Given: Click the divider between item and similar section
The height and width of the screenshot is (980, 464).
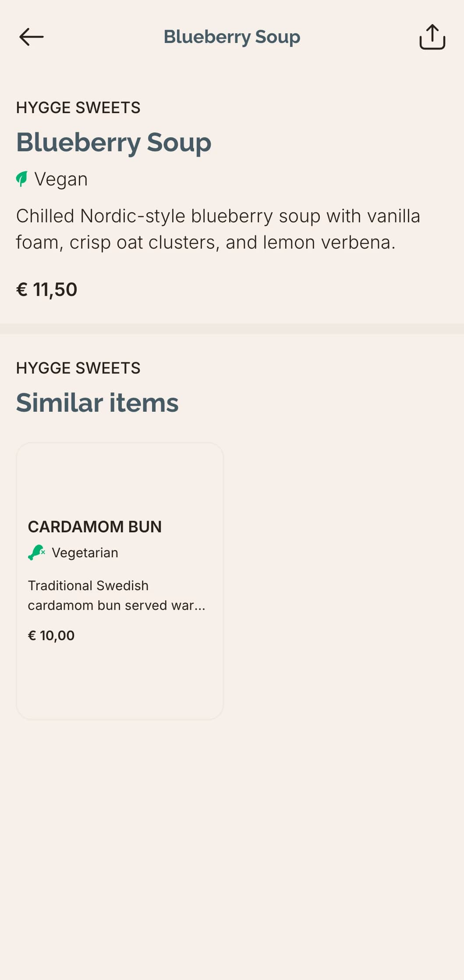Looking at the screenshot, I should click(232, 329).
